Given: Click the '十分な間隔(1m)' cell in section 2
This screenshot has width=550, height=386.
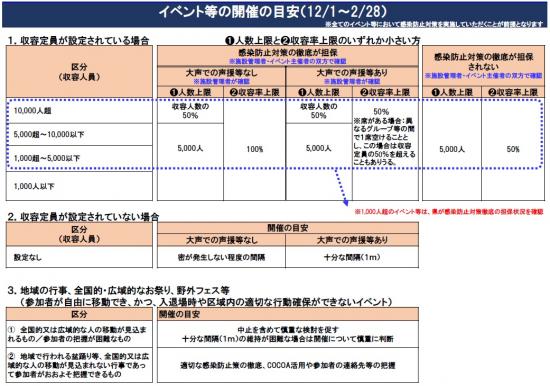Looking at the screenshot, I should pos(352,257).
